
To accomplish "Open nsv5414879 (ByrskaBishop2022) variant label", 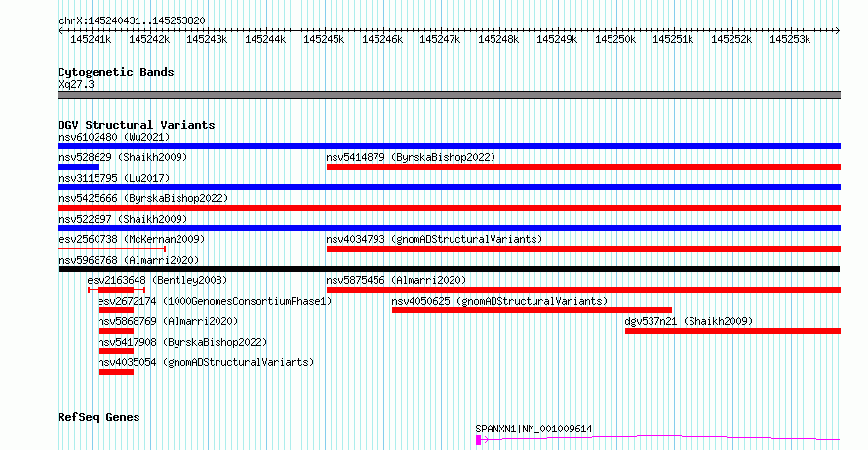I will point(411,157).
